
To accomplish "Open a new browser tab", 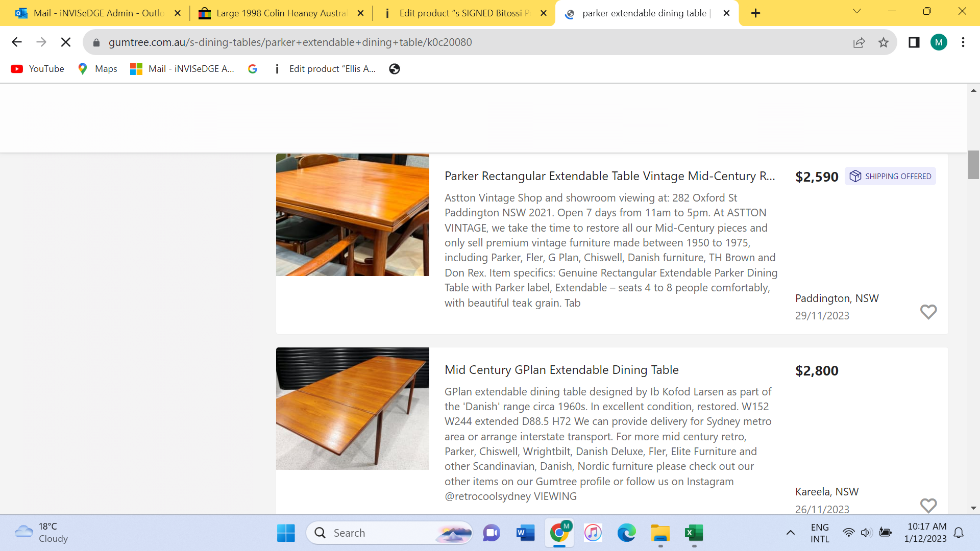I will pyautogui.click(x=756, y=13).
